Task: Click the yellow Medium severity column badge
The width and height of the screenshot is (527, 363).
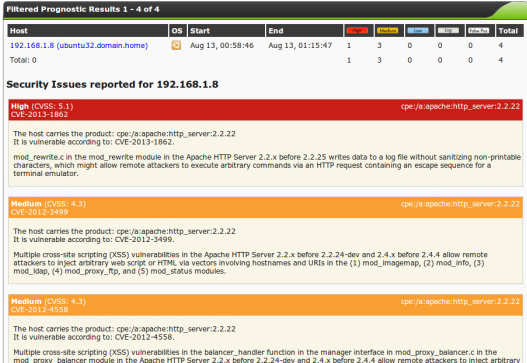Action: (x=388, y=31)
